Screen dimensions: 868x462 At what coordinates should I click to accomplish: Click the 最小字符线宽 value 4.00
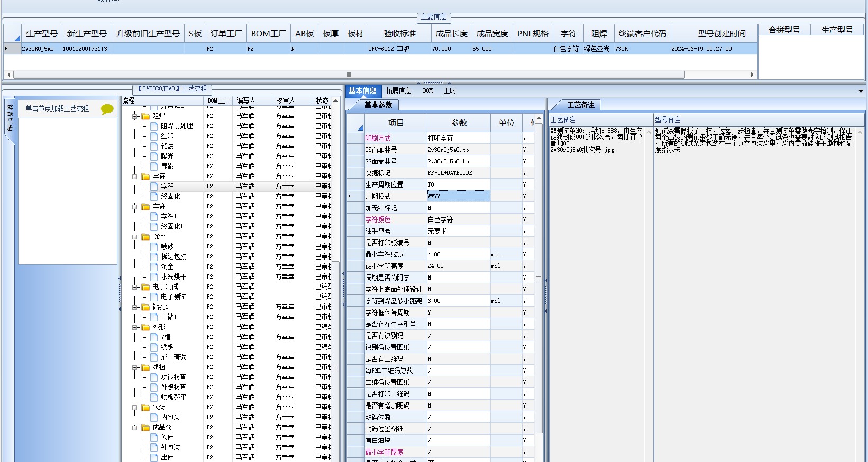(x=459, y=254)
